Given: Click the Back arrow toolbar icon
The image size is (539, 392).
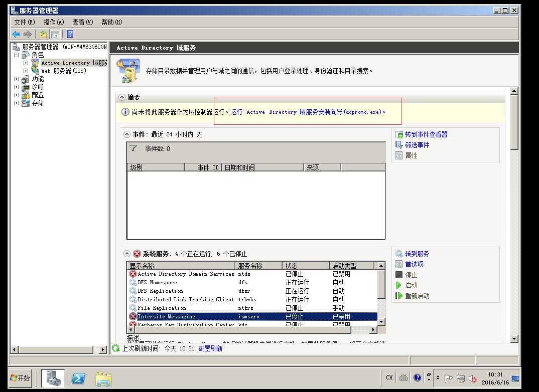Looking at the screenshot, I should tap(16, 34).
